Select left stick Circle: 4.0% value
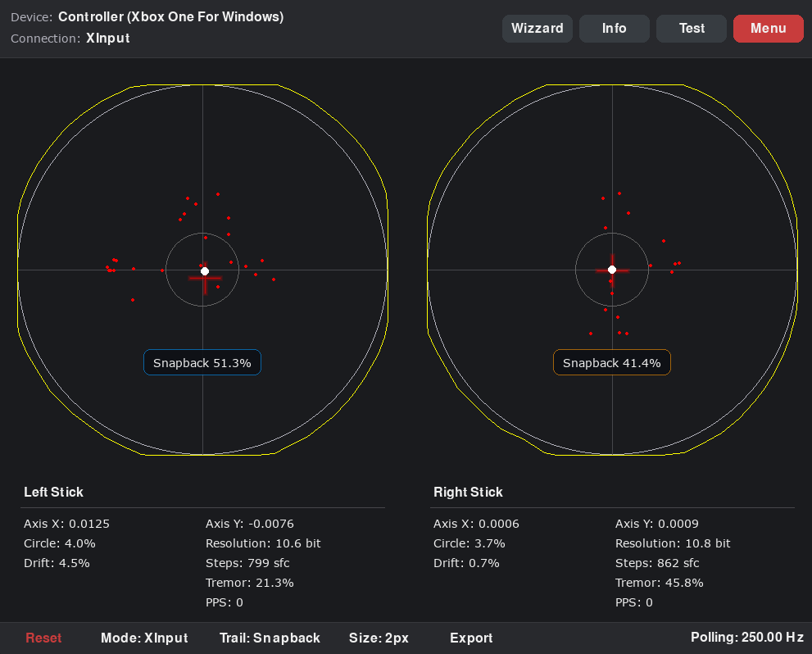This screenshot has width=812, height=654. [x=60, y=543]
